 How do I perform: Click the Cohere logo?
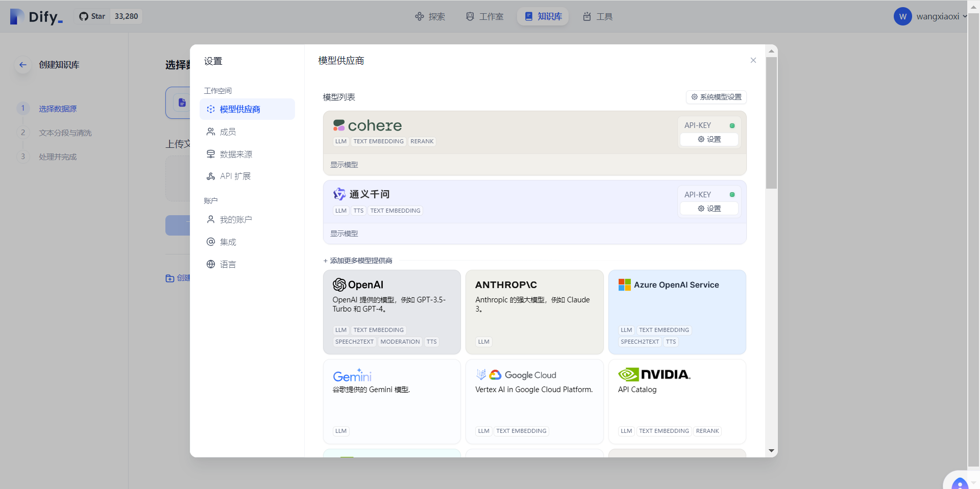pyautogui.click(x=367, y=125)
